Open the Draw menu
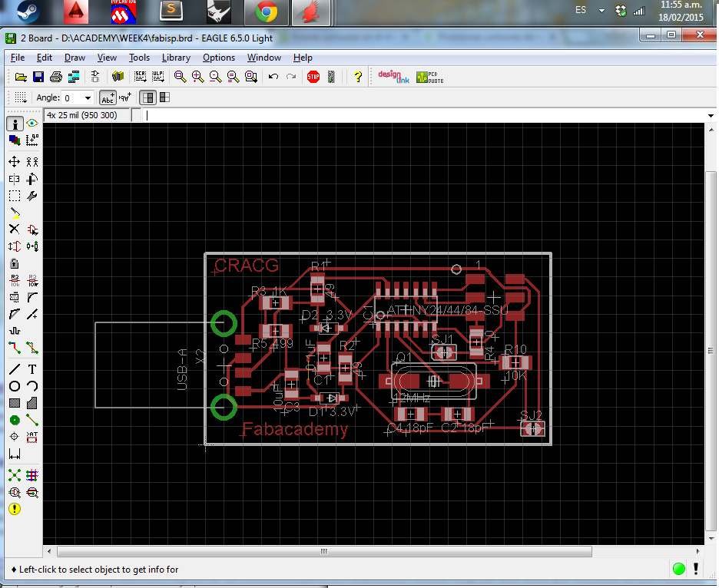Viewport: 719px width, 588px height. [75, 58]
